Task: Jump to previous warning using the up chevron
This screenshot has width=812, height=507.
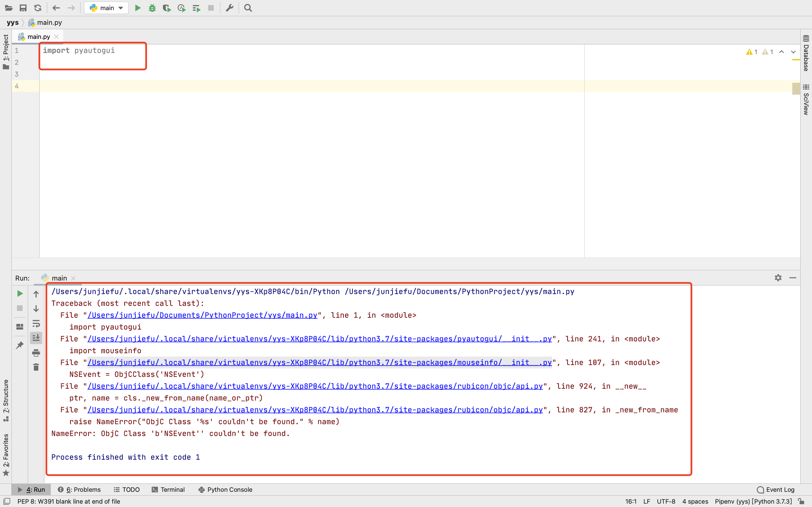Action: coord(782,52)
